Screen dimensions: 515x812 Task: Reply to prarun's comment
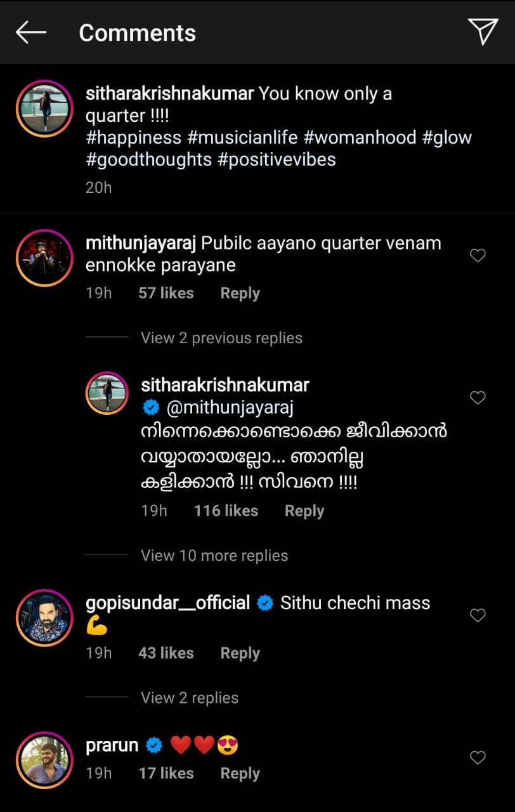[240, 773]
